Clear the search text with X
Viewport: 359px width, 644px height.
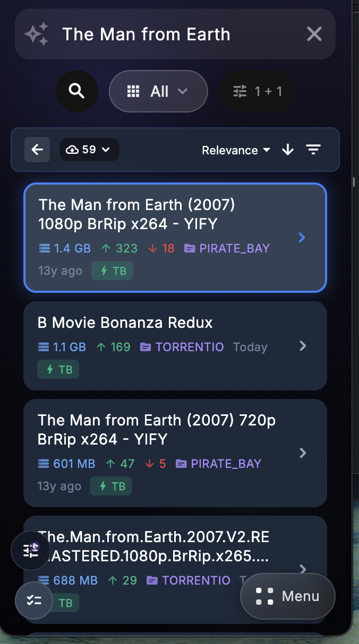[x=314, y=34]
